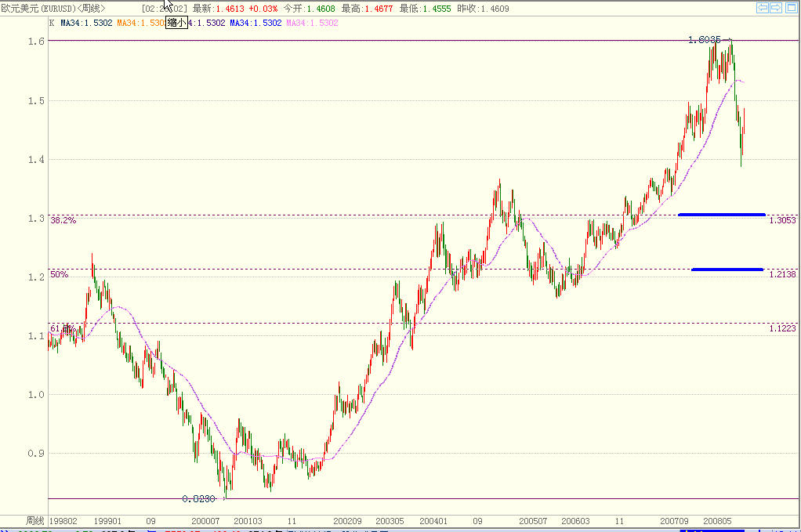The image size is (801, 532).
Task: Click the pink MA34:1.5302 indicator label
Action: (x=312, y=23)
